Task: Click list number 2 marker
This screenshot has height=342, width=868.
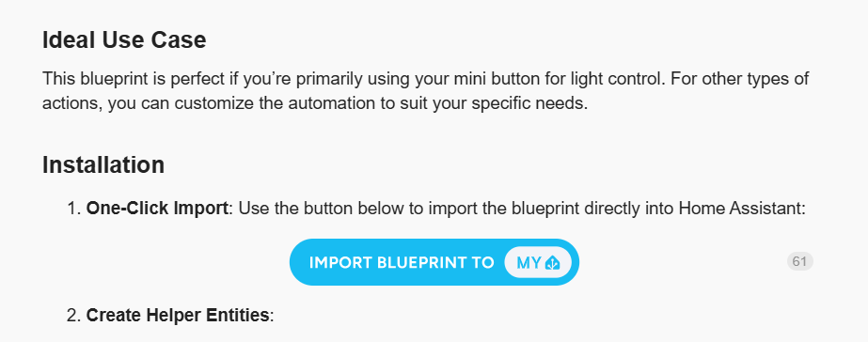Action: (73, 316)
